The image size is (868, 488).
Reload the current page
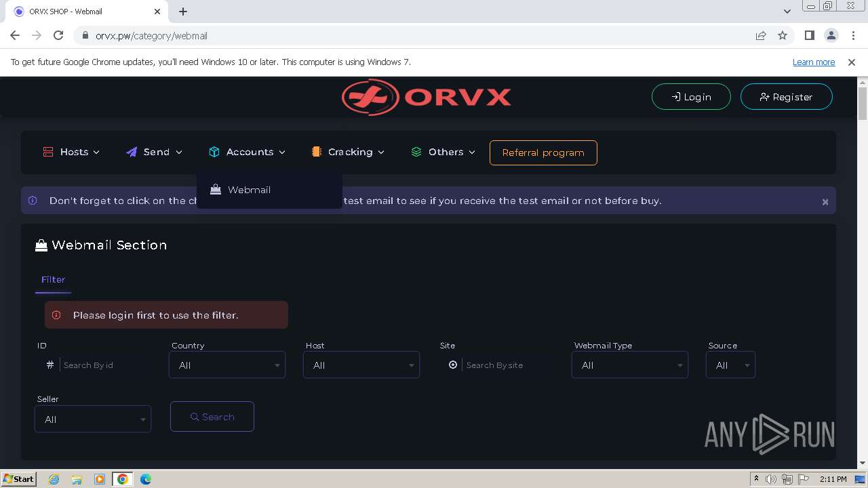coord(58,35)
